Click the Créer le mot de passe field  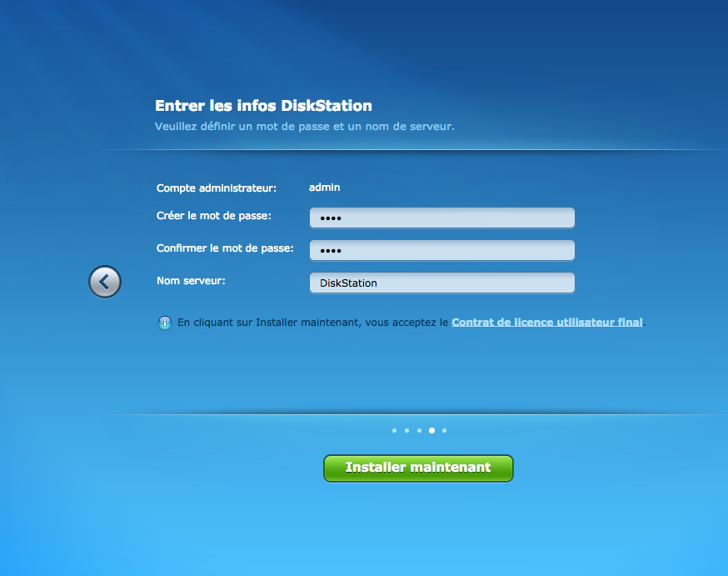[442, 218]
